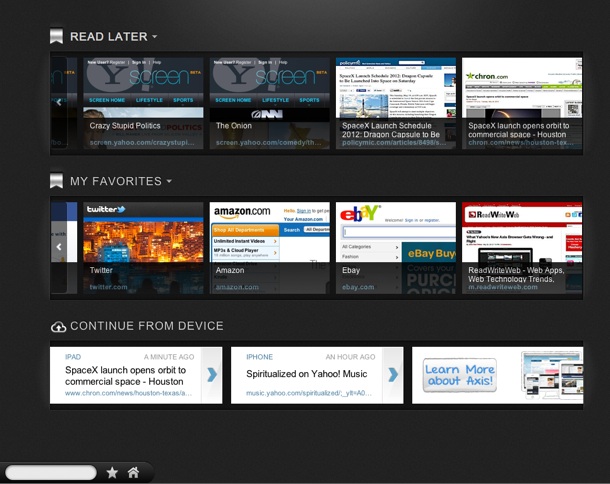The width and height of the screenshot is (610, 484).
Task: Click the amazon.com URL under Amazon
Action: click(x=237, y=287)
